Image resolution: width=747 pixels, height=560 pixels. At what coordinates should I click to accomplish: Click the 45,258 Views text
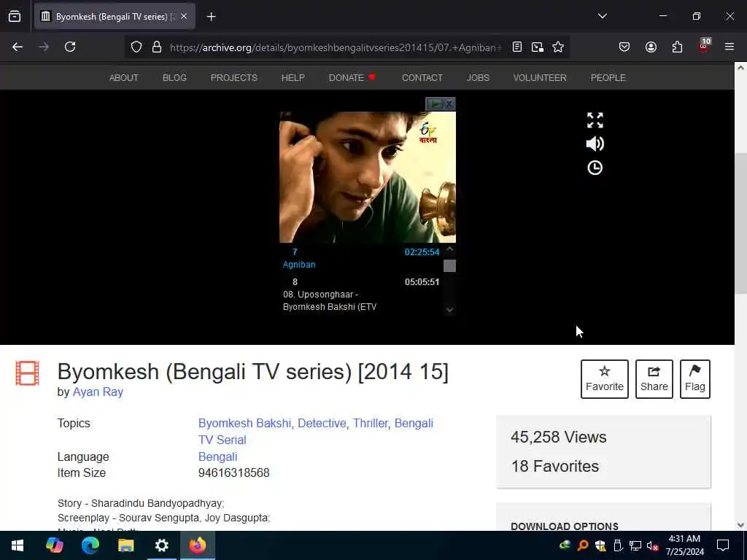(558, 437)
